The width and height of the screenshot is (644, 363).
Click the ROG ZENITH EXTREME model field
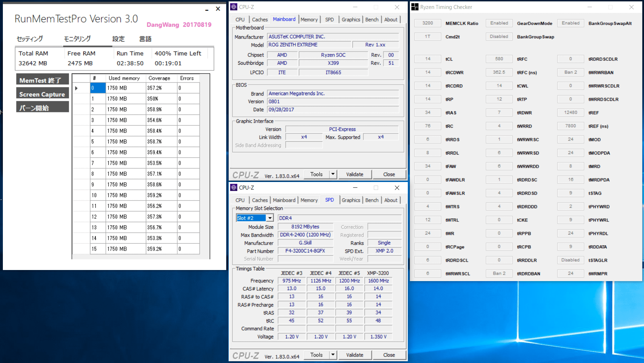[x=309, y=45]
